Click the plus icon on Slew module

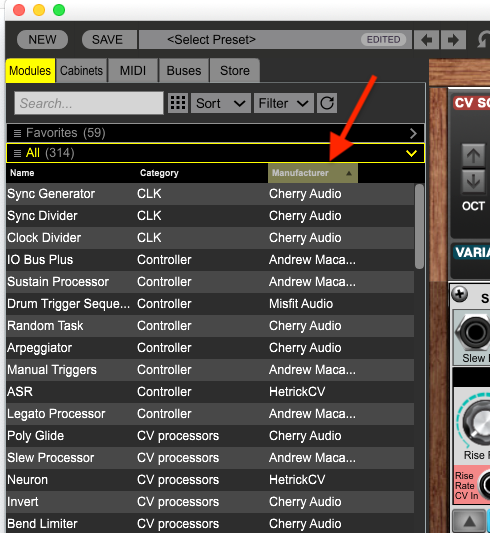point(460,294)
